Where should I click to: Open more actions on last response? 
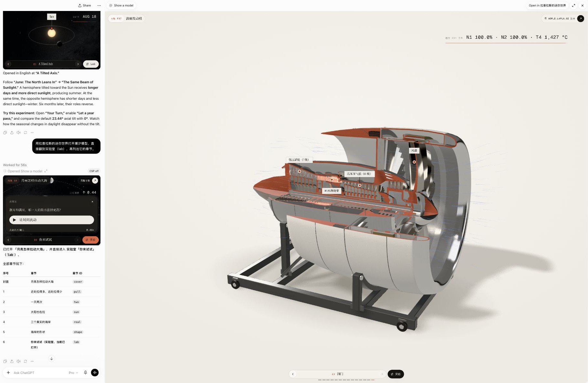[x=32, y=361]
